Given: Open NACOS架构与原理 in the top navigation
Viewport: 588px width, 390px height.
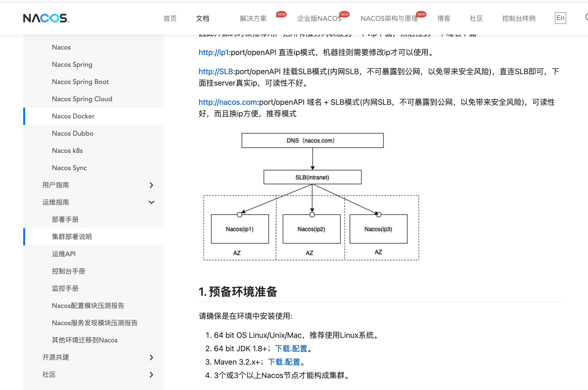Looking at the screenshot, I should [389, 18].
